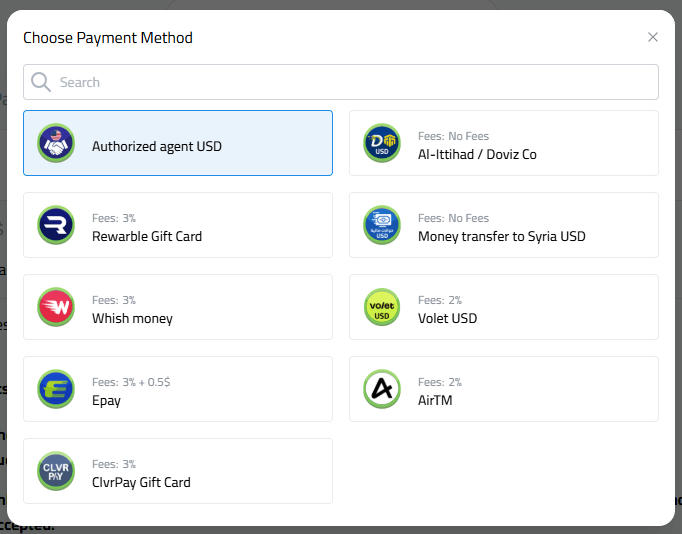Choose the AirTM payment method
Screen dimensions: 682x534
[x=504, y=389]
